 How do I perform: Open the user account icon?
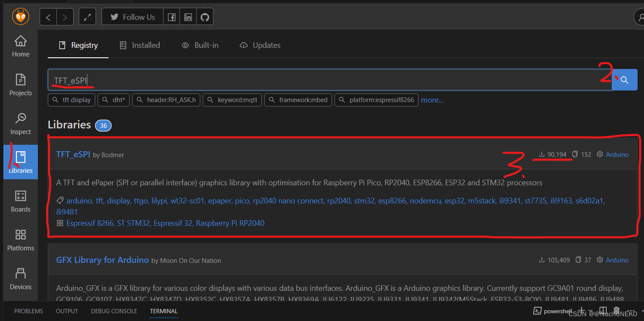(640, 17)
